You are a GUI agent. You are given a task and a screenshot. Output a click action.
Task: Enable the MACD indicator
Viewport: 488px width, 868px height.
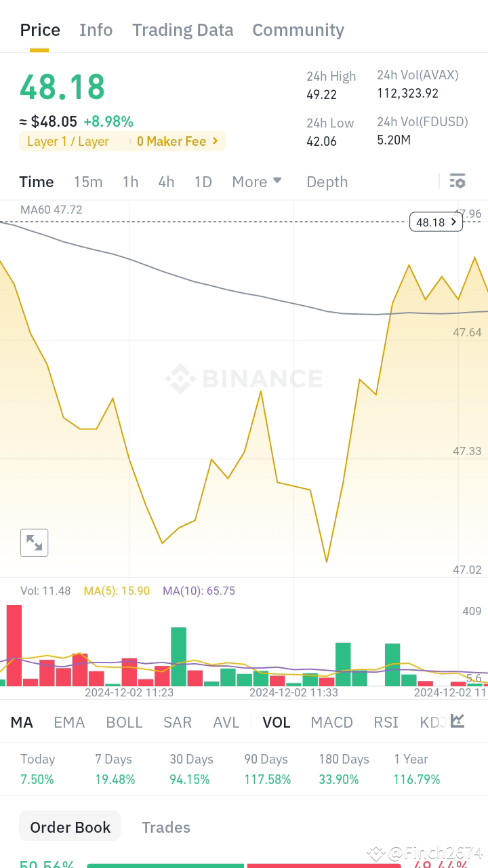332,722
